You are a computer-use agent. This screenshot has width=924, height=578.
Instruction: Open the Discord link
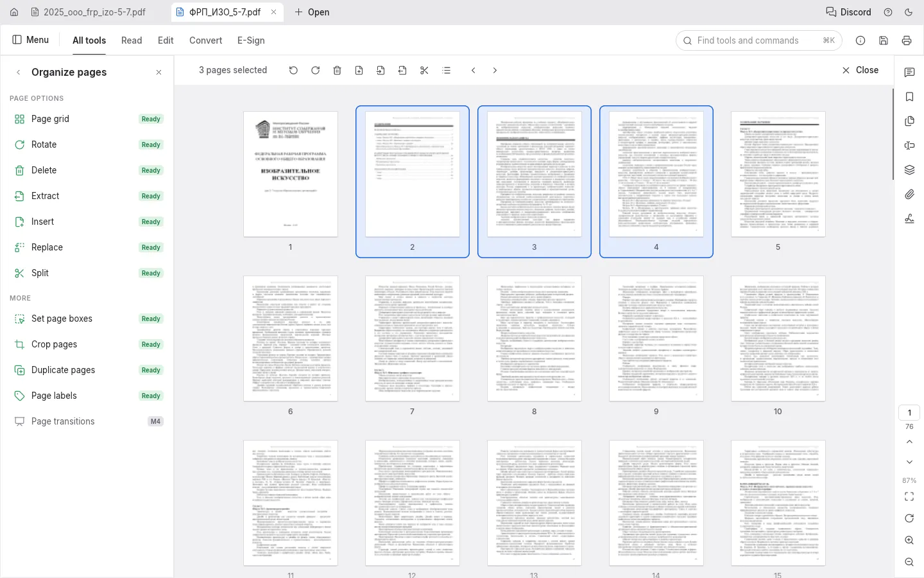848,12
